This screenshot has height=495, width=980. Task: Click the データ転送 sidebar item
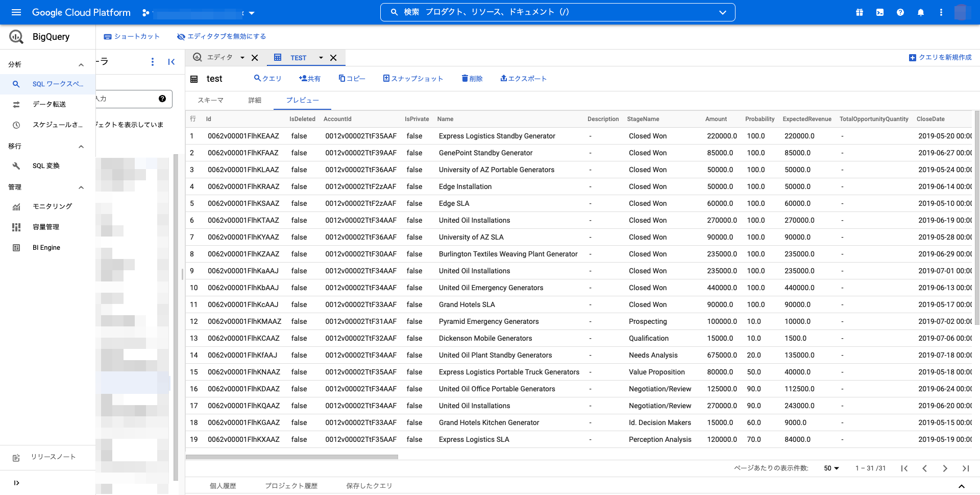click(47, 104)
